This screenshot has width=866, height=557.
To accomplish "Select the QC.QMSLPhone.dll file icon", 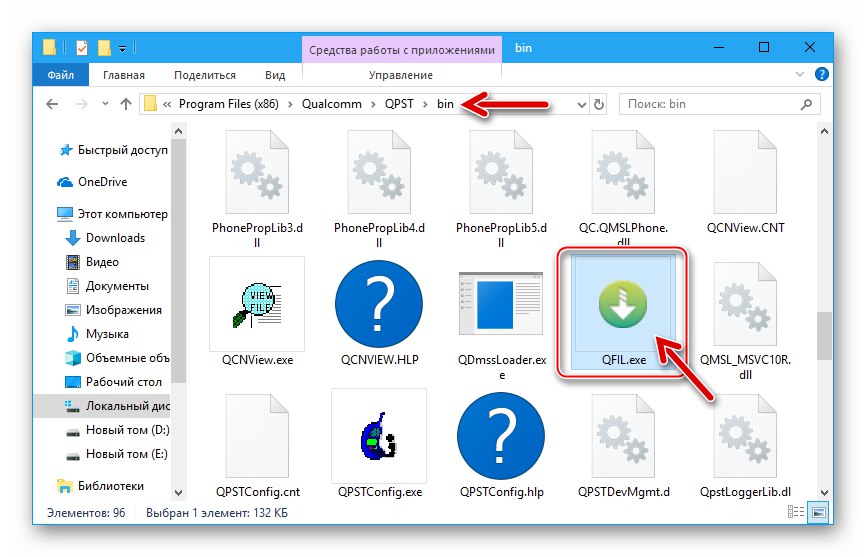I will tap(623, 172).
